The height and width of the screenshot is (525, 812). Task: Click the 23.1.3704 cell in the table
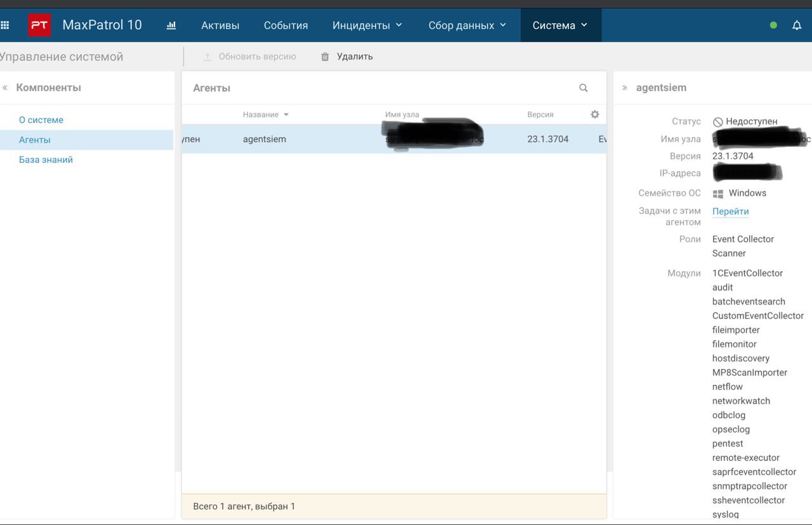[x=548, y=139]
